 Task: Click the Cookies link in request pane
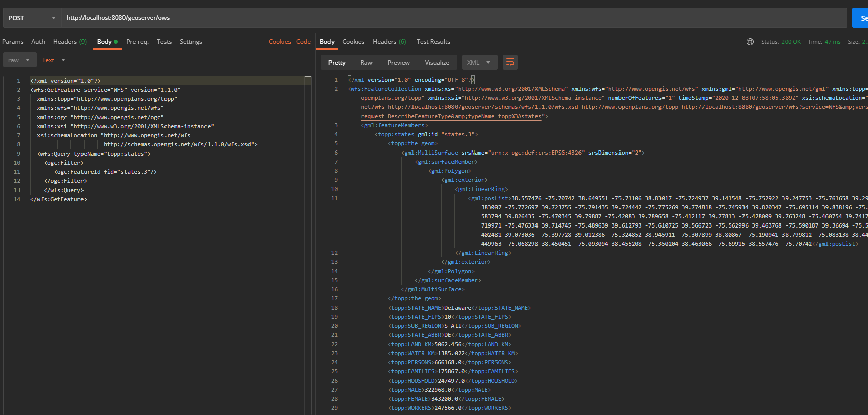[279, 42]
